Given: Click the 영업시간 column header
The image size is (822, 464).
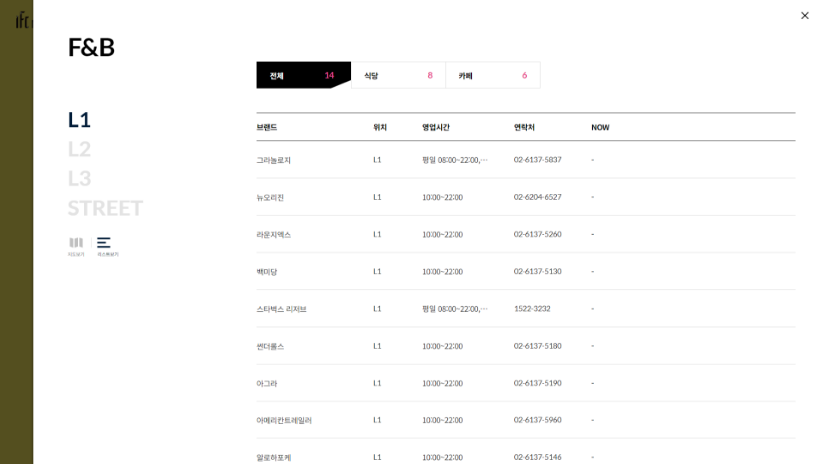Looking at the screenshot, I should tap(436, 127).
